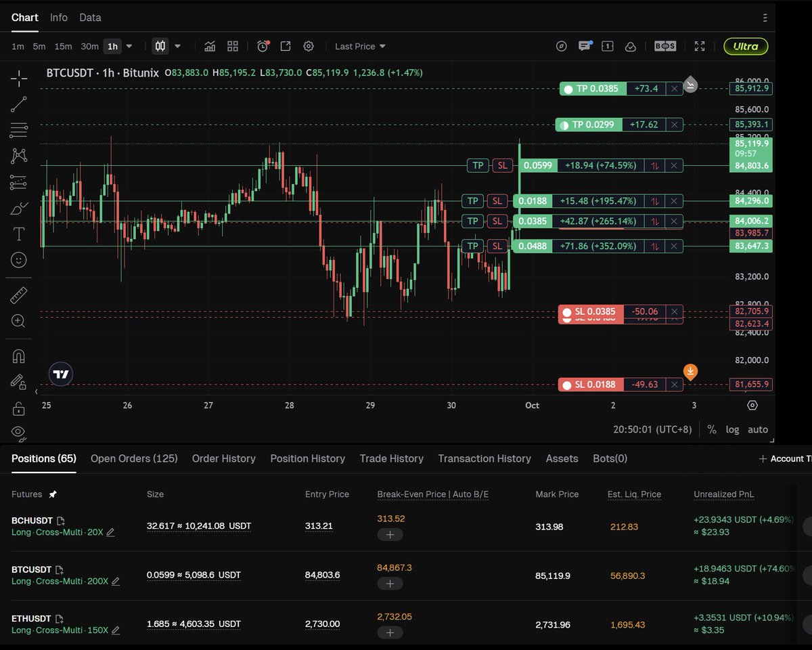
Task: Select the brush drawing tool
Action: tap(19, 208)
